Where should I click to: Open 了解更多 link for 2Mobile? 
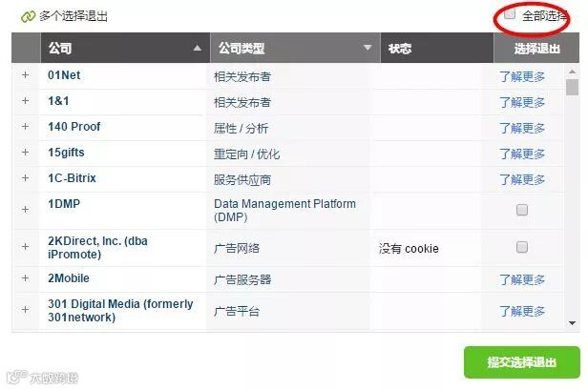(522, 279)
